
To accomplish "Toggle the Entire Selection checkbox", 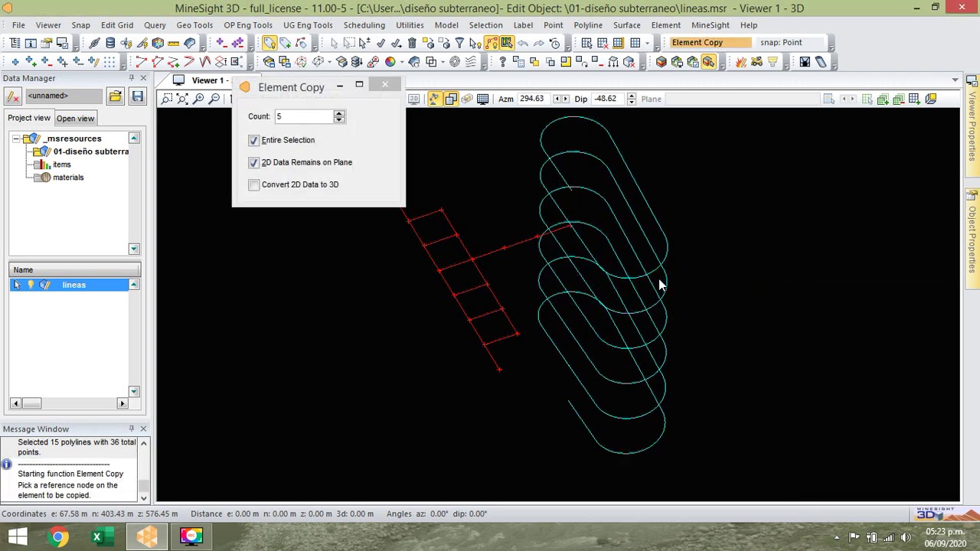I will point(253,140).
